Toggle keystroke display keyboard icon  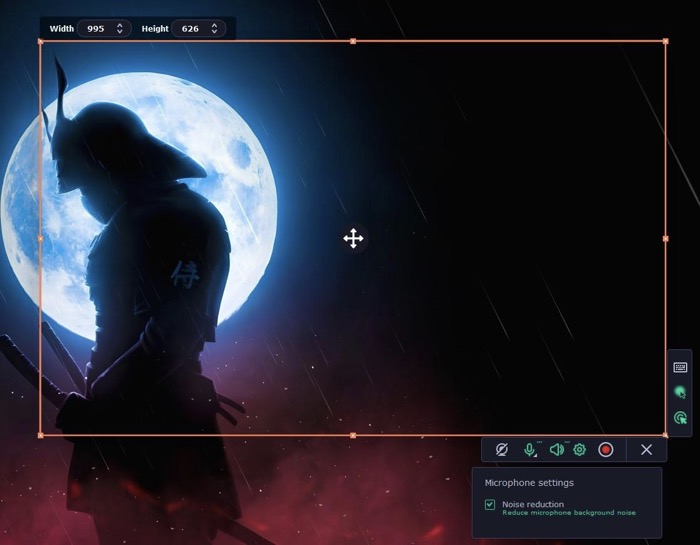pos(680,367)
